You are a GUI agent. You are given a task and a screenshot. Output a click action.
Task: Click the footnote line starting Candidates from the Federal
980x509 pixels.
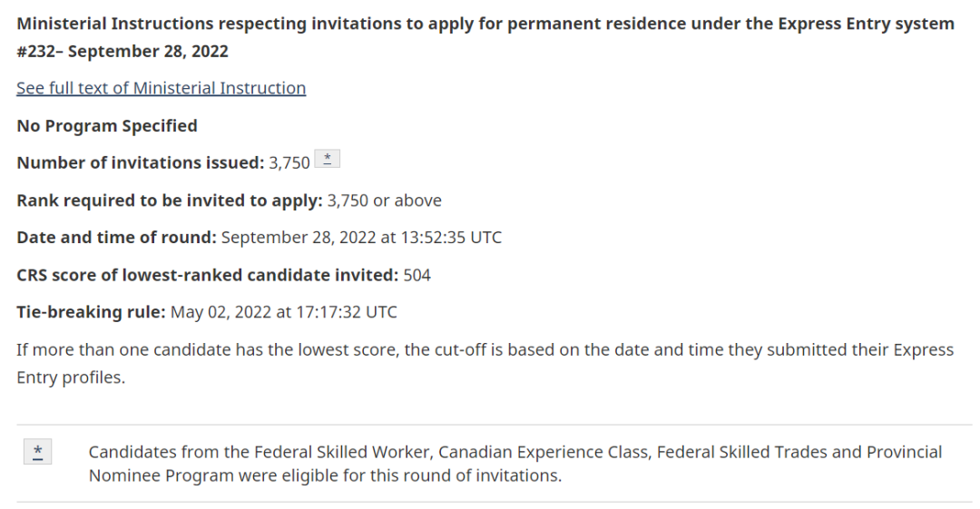(515, 452)
